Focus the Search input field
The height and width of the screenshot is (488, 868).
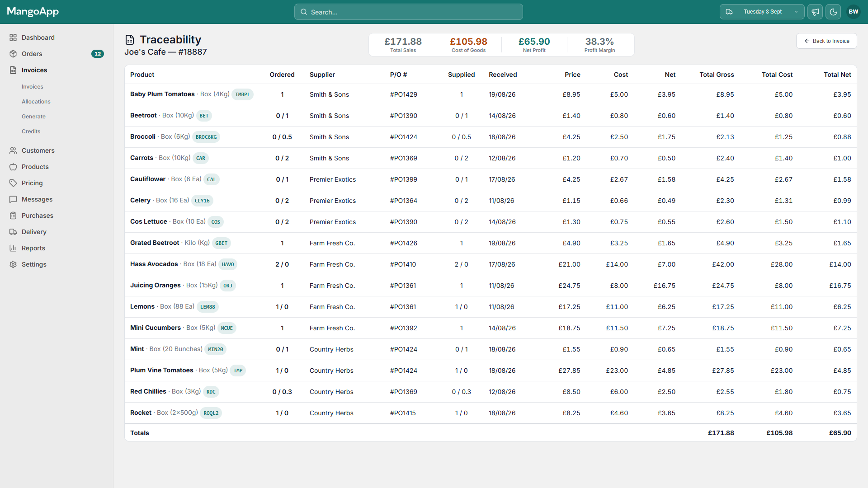click(x=409, y=12)
